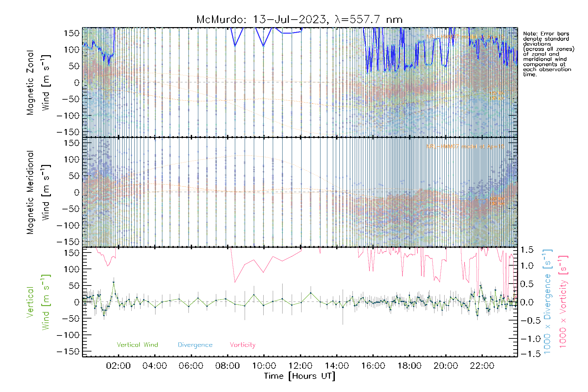
Task: Select the 12:00 time tick label
Action: click(x=300, y=366)
